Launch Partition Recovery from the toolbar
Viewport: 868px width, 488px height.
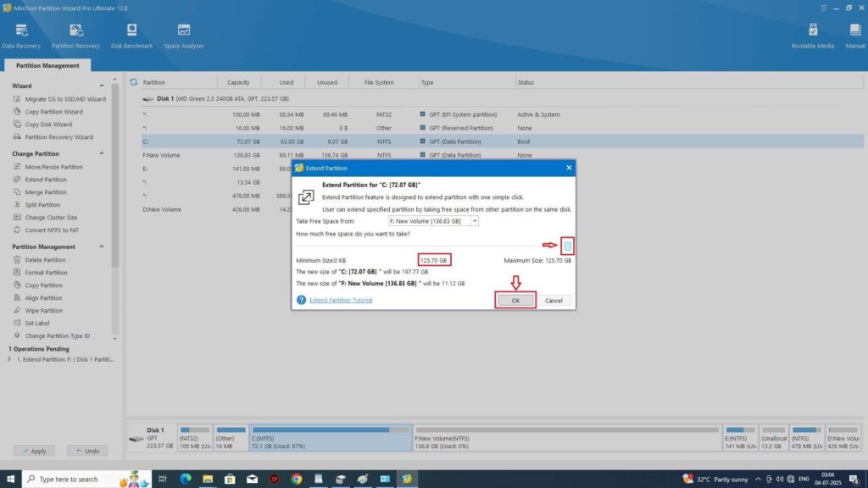(75, 34)
